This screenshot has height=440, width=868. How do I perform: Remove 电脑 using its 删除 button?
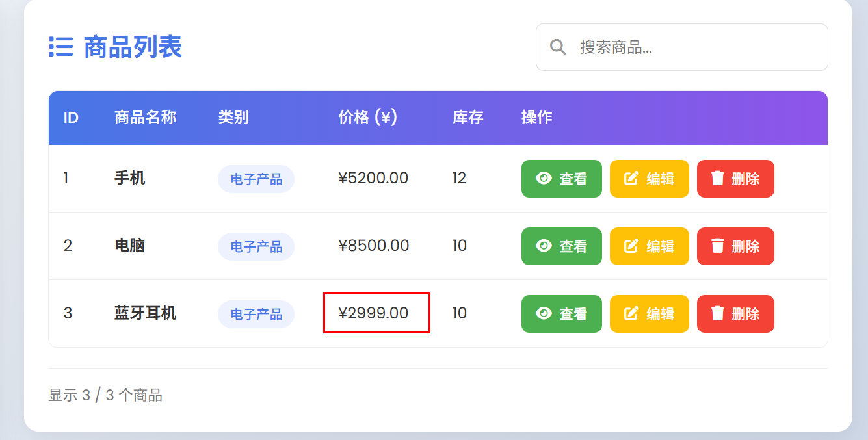pos(735,246)
